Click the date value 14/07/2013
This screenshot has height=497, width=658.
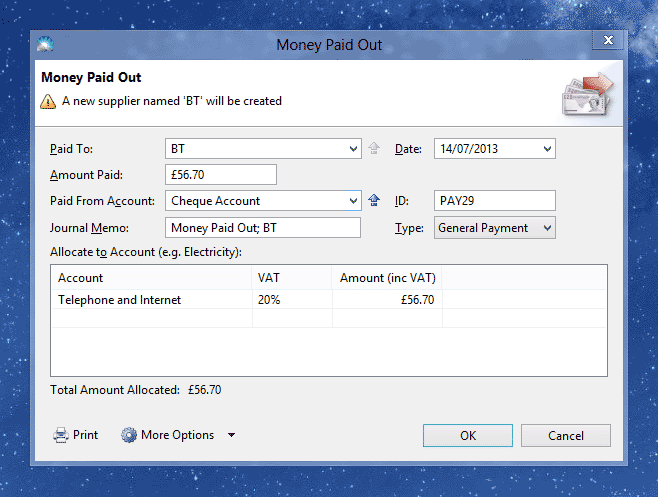tap(469, 149)
